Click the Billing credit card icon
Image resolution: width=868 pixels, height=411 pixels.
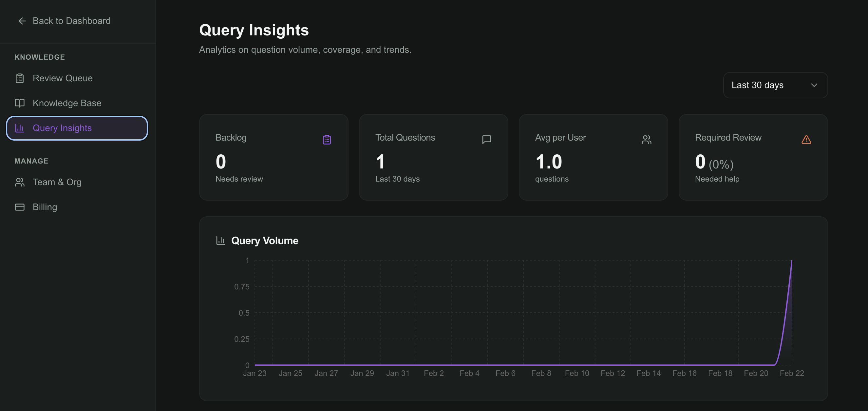(20, 207)
